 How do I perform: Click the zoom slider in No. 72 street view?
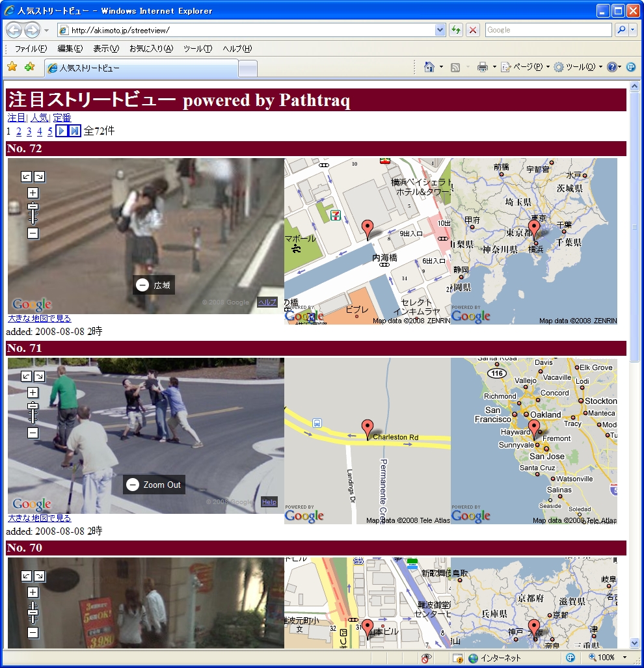[x=33, y=213]
